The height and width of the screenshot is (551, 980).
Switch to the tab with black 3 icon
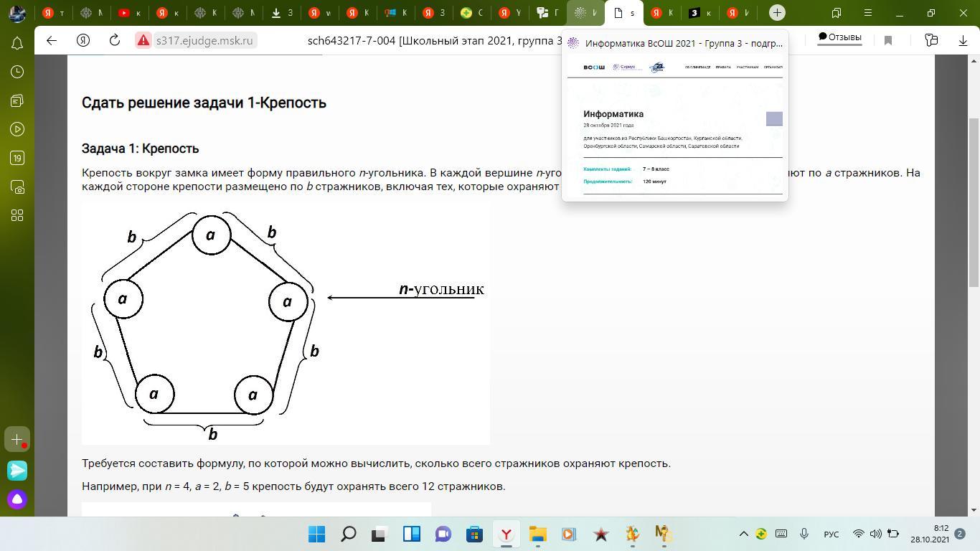tap(699, 13)
